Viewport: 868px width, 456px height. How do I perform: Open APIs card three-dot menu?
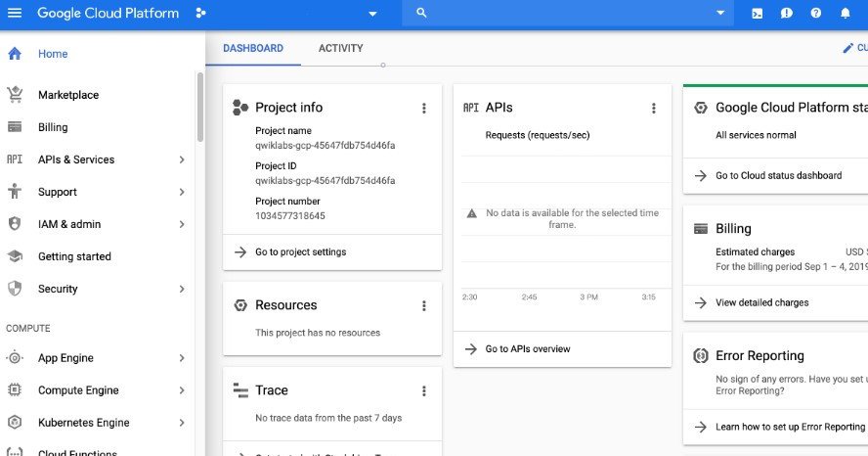[654, 108]
